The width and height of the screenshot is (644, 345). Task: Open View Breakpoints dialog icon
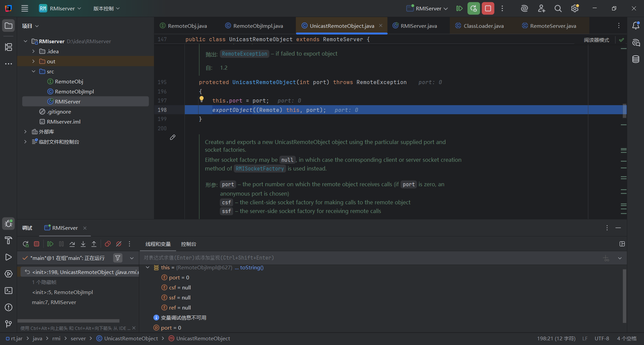(108, 244)
